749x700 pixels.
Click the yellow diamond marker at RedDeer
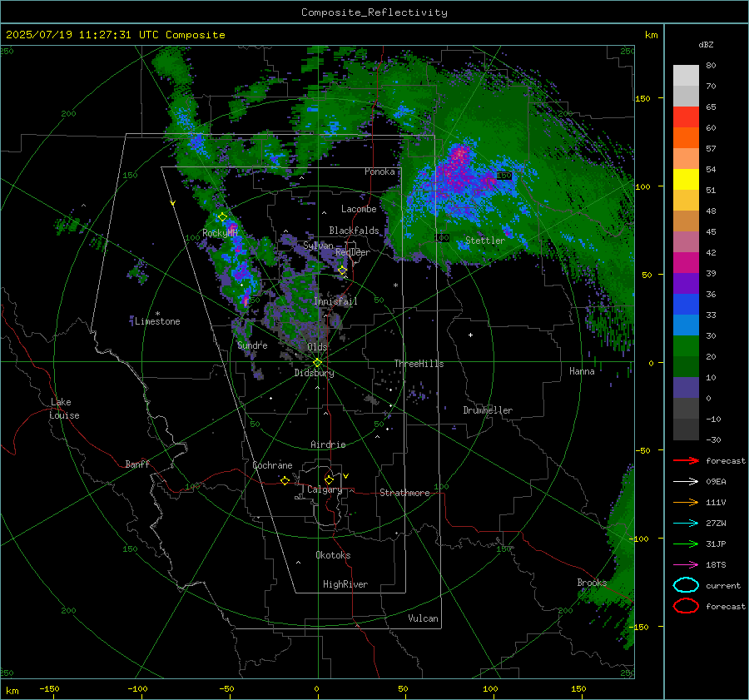point(342,271)
